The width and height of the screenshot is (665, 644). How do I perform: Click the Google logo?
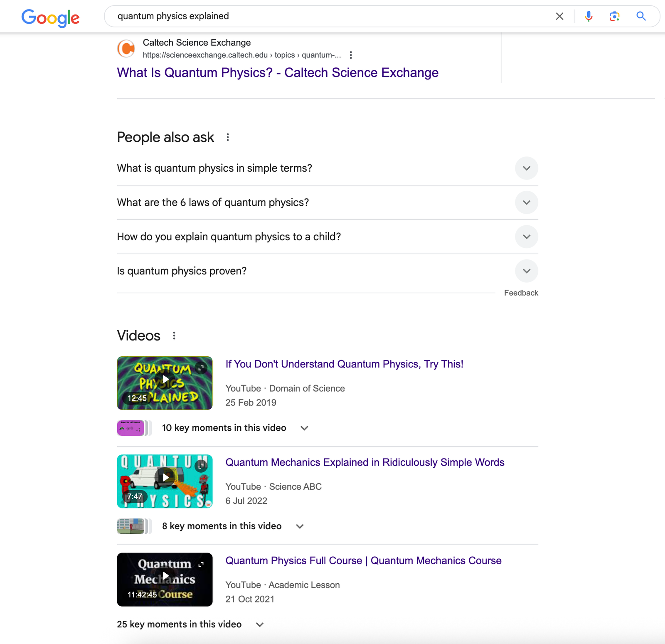[x=50, y=17]
